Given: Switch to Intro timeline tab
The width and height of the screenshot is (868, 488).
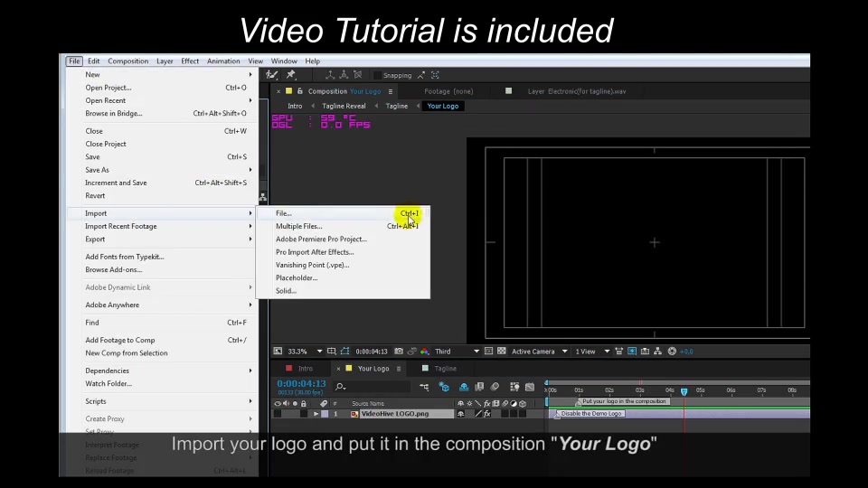Looking at the screenshot, I should click(x=306, y=369).
